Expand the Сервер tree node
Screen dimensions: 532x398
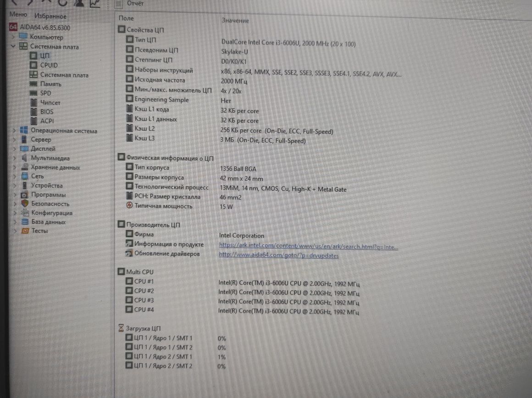[x=14, y=139]
